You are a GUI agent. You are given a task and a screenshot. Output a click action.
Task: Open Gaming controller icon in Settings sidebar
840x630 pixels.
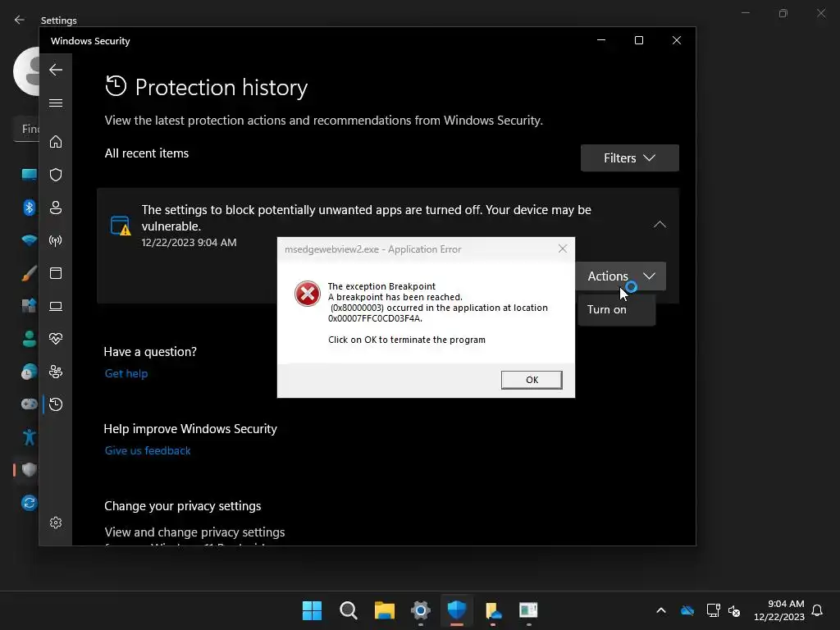(30, 404)
